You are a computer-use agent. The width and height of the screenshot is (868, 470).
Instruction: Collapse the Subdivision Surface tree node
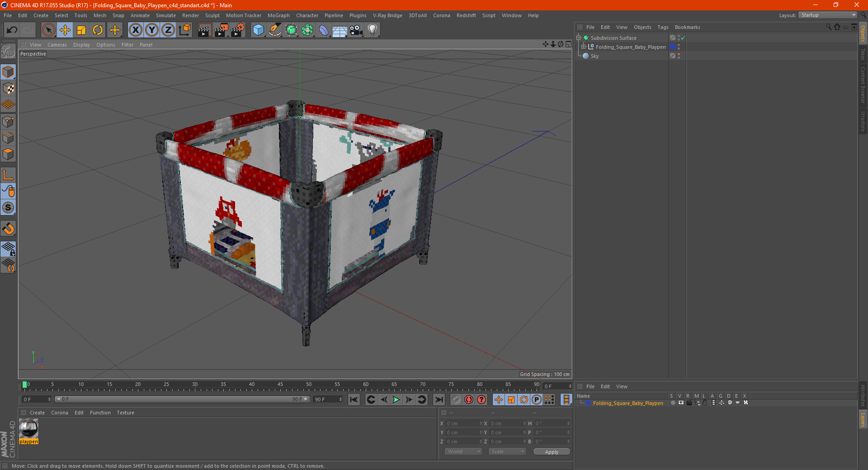579,38
